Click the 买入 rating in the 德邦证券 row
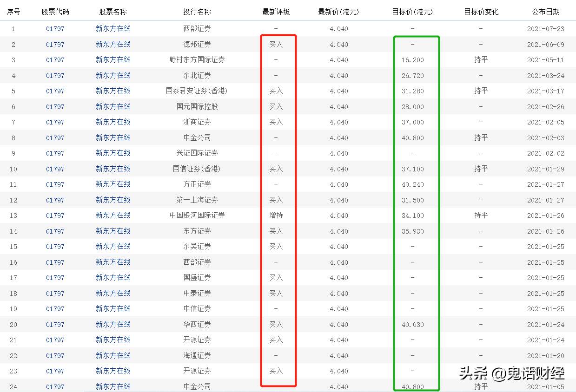 (x=276, y=45)
